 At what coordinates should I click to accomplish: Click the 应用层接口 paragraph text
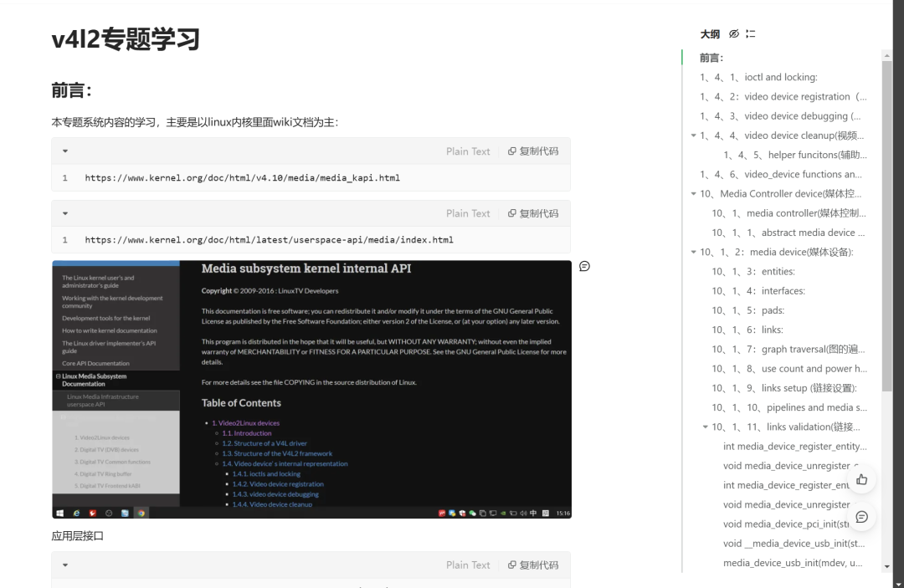coord(77,536)
